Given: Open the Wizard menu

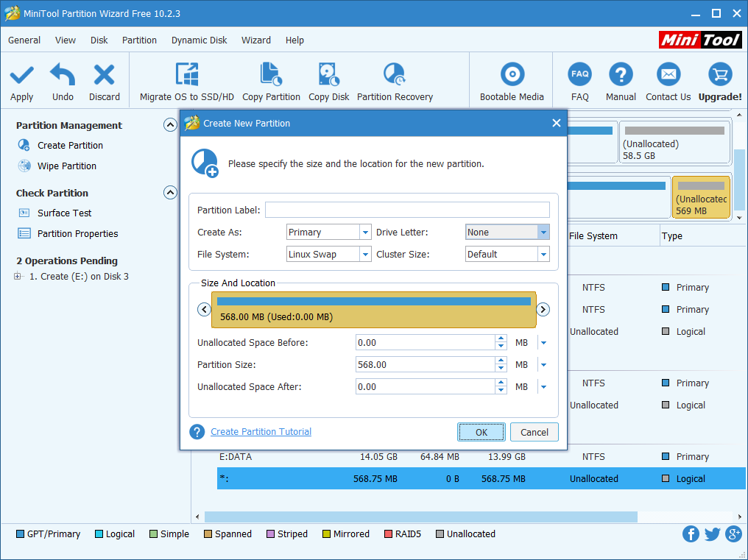Looking at the screenshot, I should pyautogui.click(x=255, y=40).
